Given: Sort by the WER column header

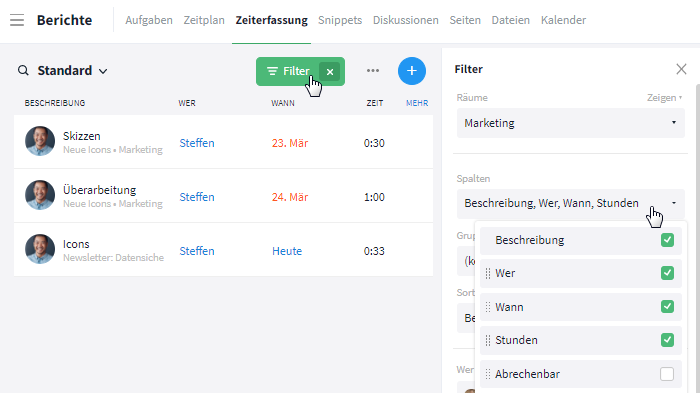Looking at the screenshot, I should click(x=187, y=103).
